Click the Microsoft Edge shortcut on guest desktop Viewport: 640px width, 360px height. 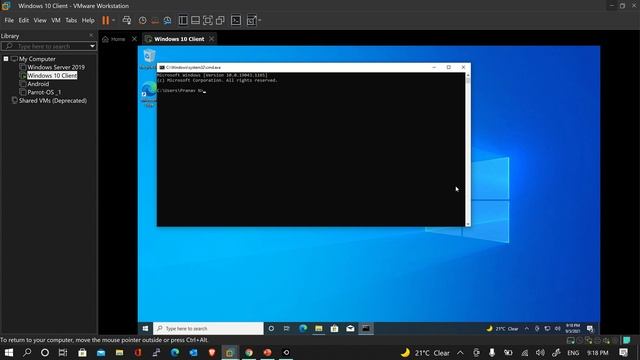coord(149,94)
